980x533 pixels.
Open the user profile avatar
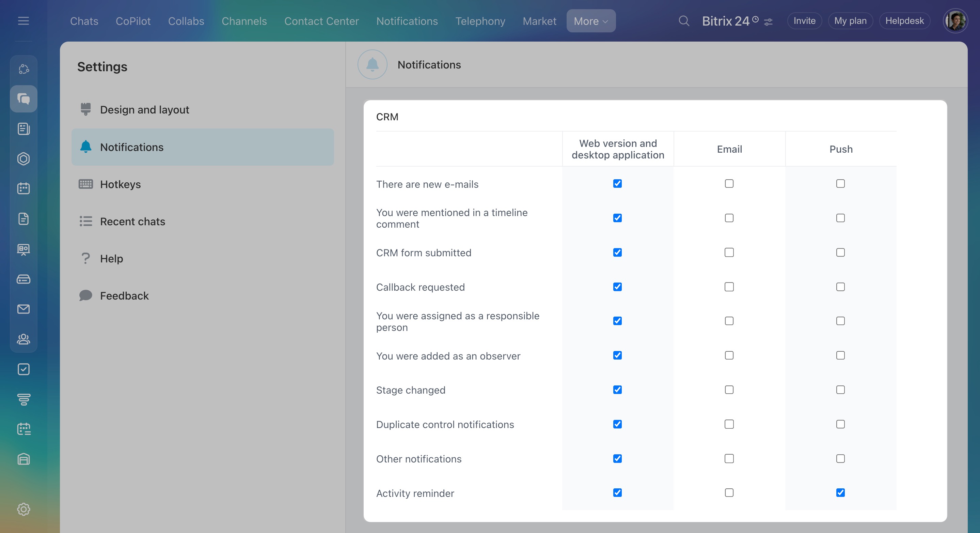[x=955, y=21]
